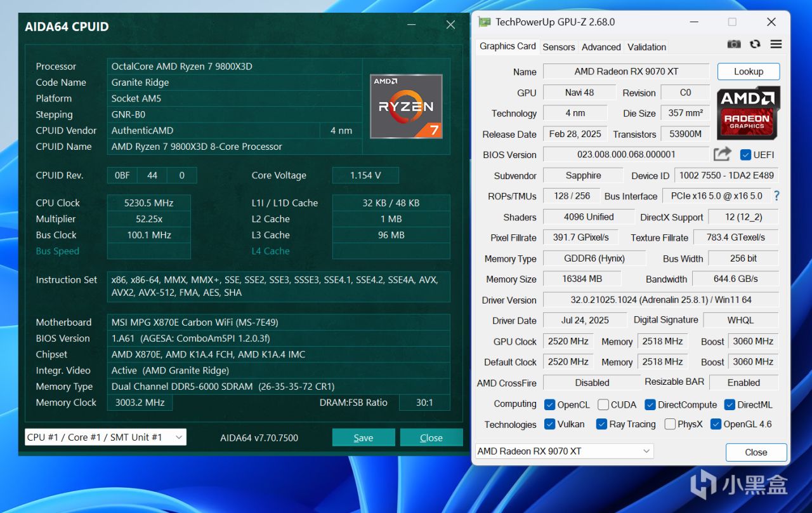
Task: Click the Close button in AIDA64
Action: coord(431,437)
